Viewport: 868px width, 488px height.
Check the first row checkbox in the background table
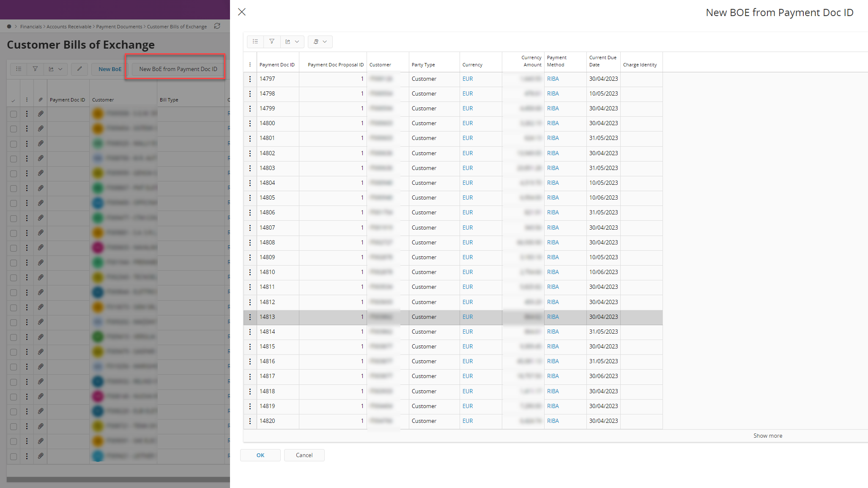pyautogui.click(x=14, y=114)
